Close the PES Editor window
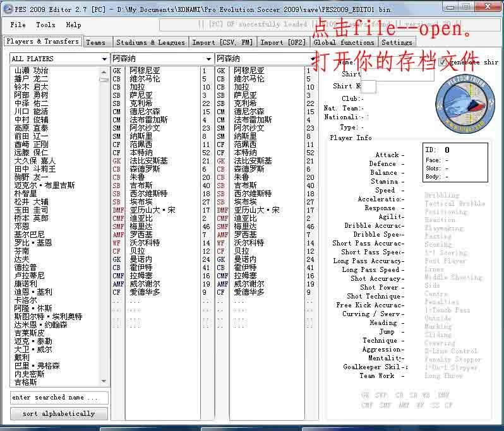The width and height of the screenshot is (504, 431). coord(489,6)
